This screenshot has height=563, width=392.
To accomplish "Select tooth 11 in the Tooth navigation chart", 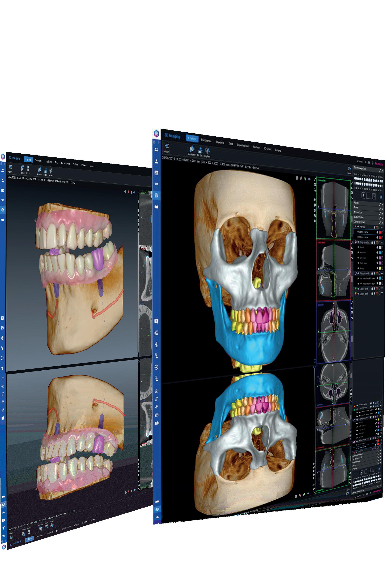I will tap(368, 179).
